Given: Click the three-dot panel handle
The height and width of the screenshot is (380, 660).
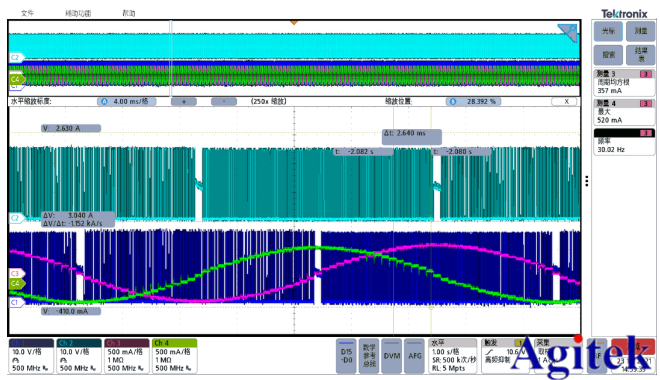Looking at the screenshot, I should click(586, 181).
